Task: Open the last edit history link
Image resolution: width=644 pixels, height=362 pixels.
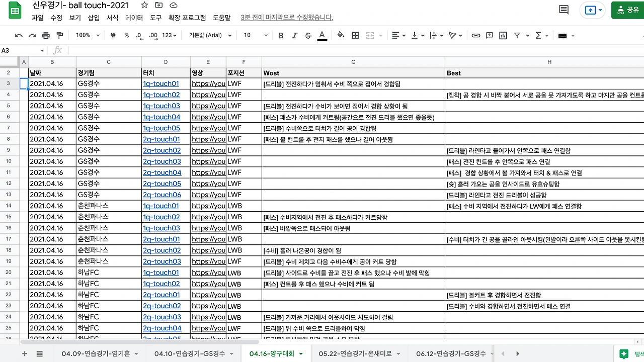Action: [x=287, y=18]
